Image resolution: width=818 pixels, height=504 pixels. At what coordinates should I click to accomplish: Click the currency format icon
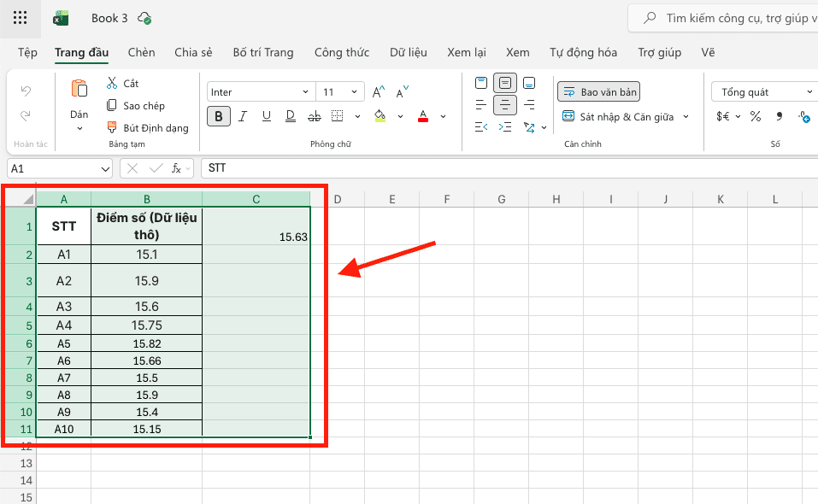pos(723,116)
